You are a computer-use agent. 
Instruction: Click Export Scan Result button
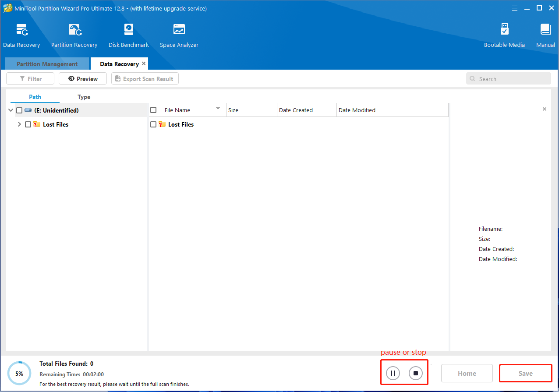point(145,79)
